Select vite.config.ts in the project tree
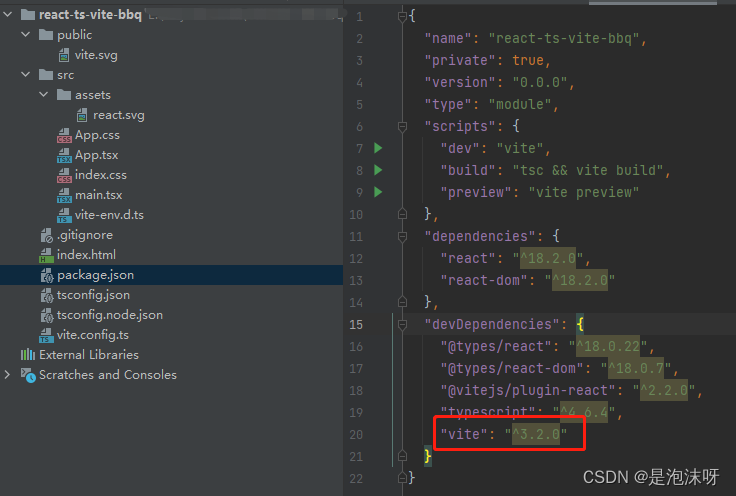The height and width of the screenshot is (496, 736). click(x=92, y=335)
